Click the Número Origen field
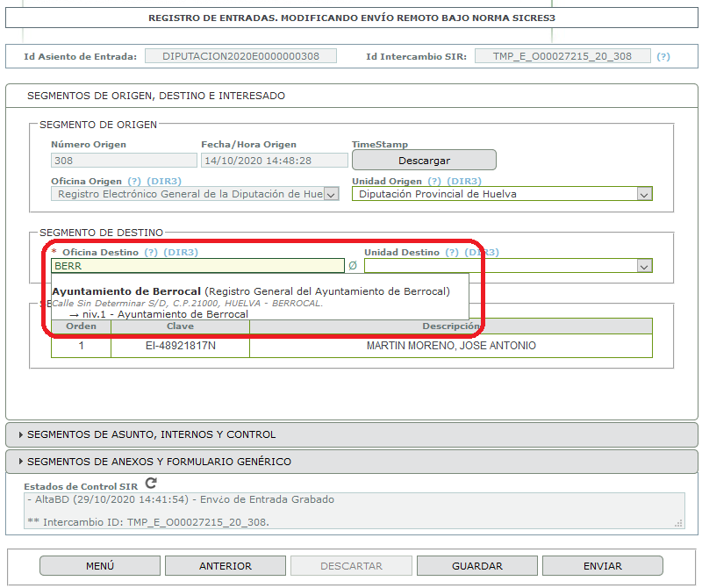Screen dimensions: 702x588 pyautogui.click(x=124, y=161)
